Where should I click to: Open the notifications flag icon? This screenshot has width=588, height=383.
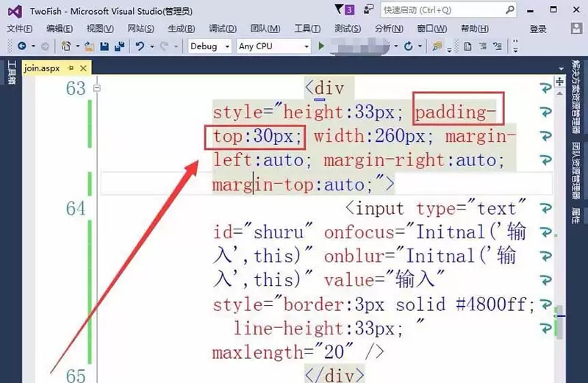(x=339, y=10)
